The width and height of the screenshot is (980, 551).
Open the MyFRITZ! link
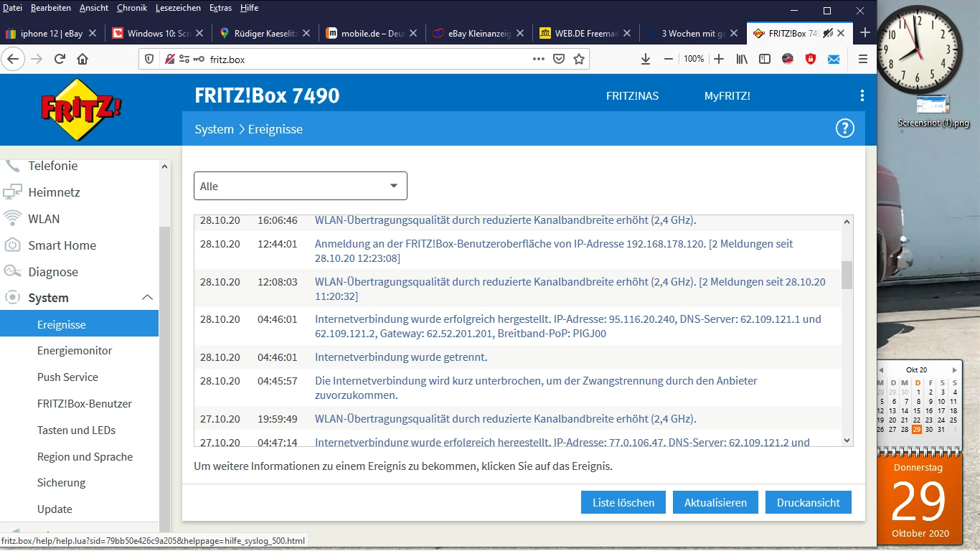coord(727,95)
